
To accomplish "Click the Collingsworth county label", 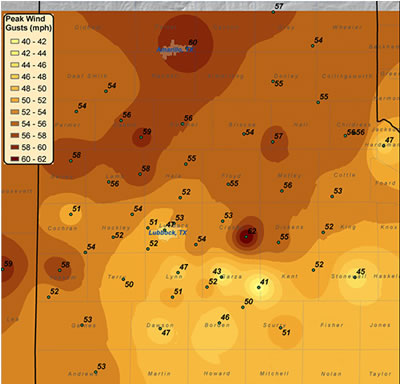I will 347,76.
